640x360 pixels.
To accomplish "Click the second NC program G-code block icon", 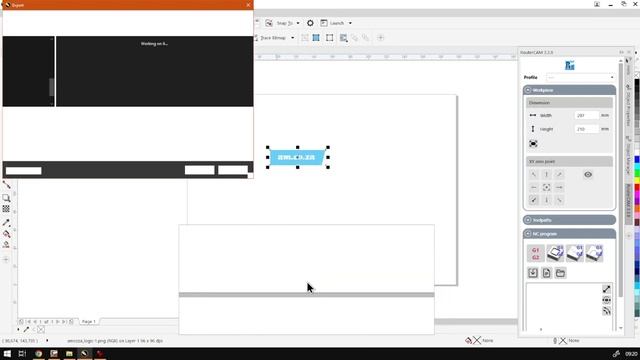I will (555, 253).
